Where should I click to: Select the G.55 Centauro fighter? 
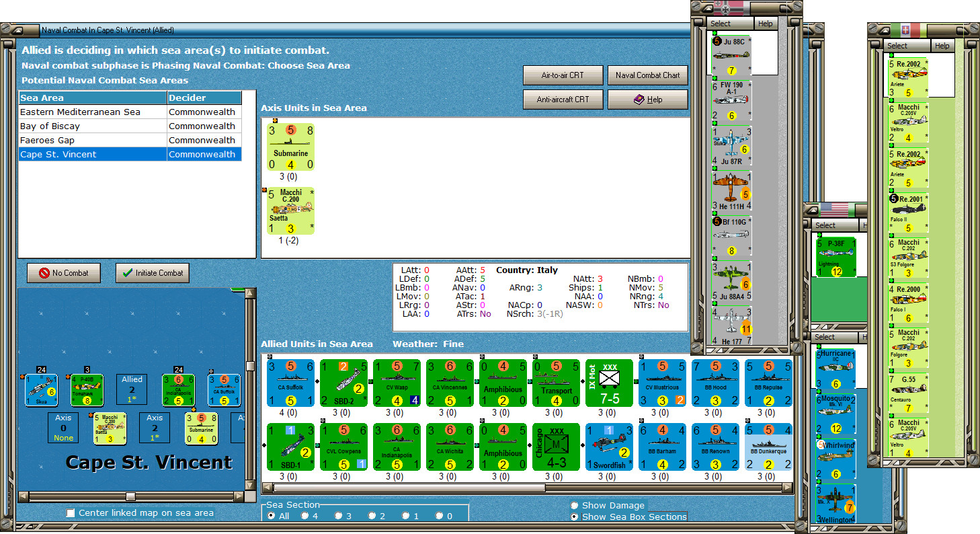(x=909, y=394)
